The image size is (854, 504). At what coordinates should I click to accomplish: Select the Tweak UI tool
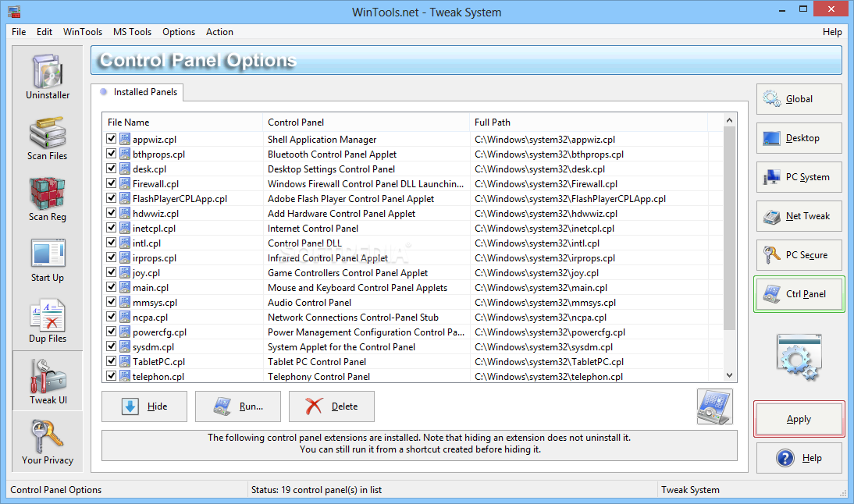[x=48, y=381]
